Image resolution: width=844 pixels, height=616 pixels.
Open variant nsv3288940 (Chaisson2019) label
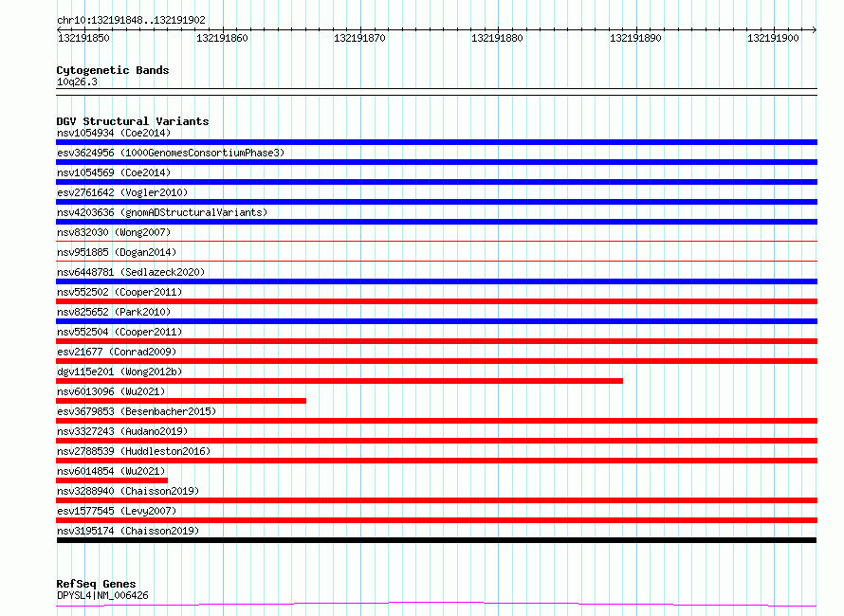tap(128, 491)
